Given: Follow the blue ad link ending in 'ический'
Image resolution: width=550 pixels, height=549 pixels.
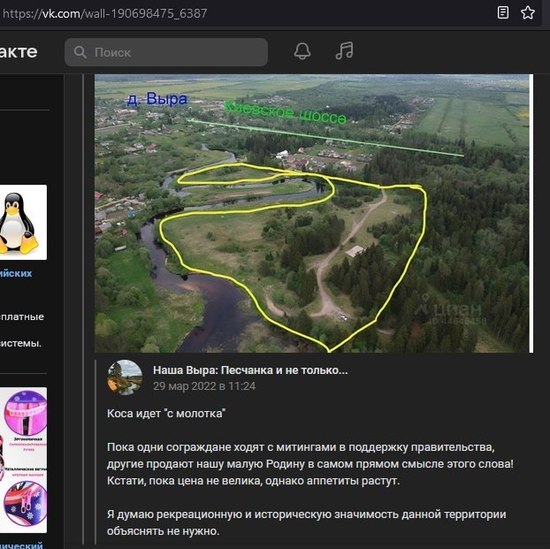Looking at the screenshot, I should click(x=21, y=545).
